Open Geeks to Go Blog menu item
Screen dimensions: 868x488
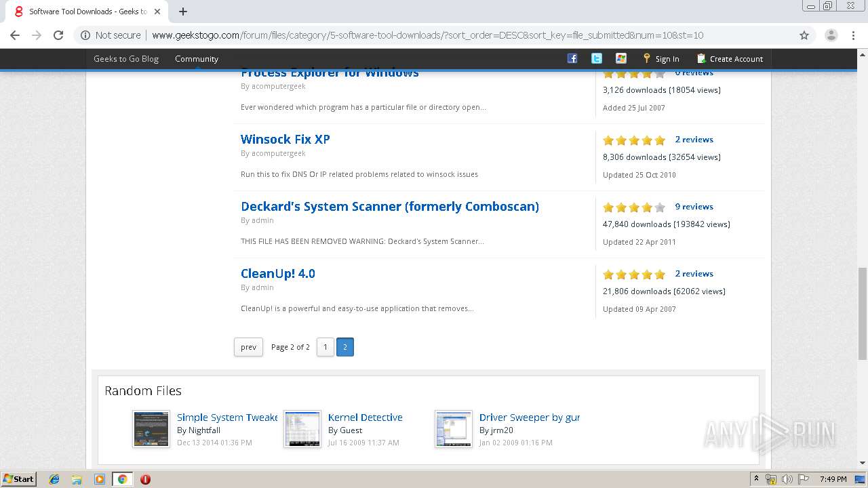[126, 59]
